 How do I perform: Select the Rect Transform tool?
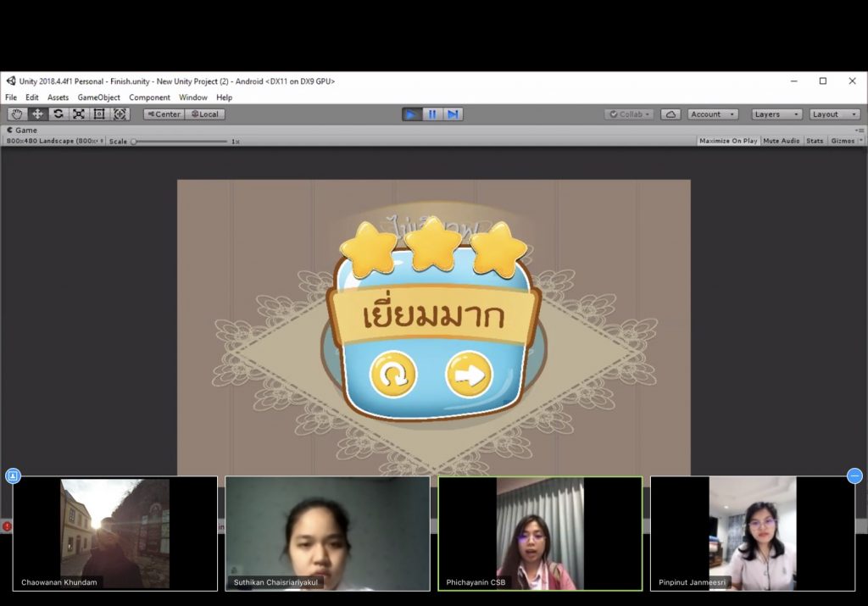point(98,114)
